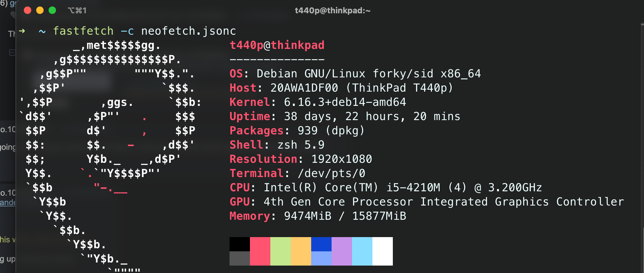Click the pink 'Kernel' label
This screenshot has width=644, height=273.
250,102
